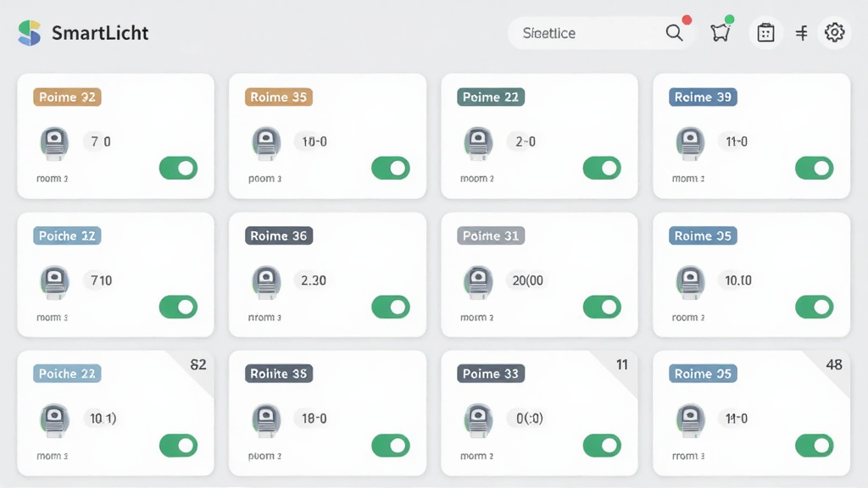Expand the corner badge 82 on Poiche 22
The image size is (868, 488).
click(198, 364)
